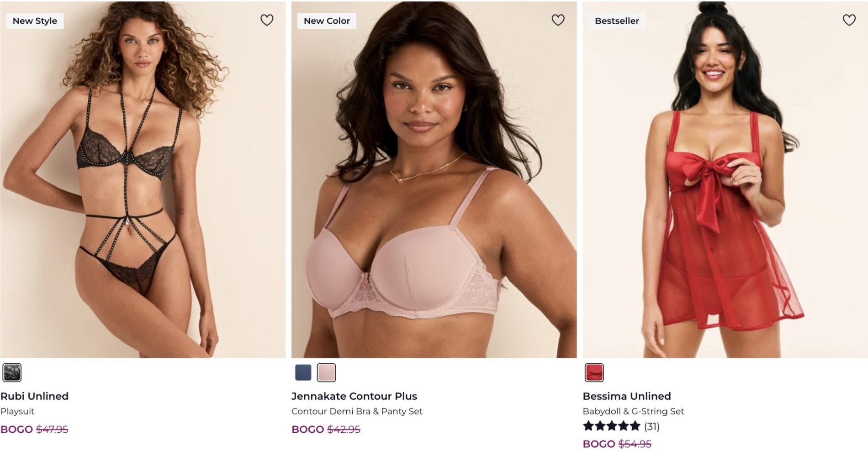Choose the navy blue color swatch
868x451 pixels.
coord(303,372)
